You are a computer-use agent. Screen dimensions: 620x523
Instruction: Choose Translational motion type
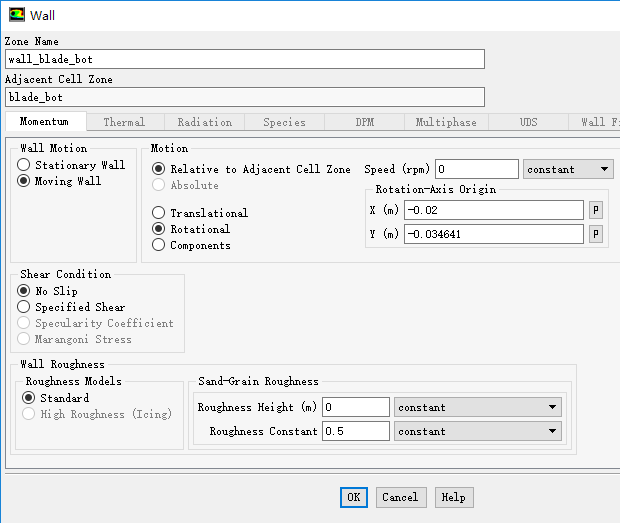(x=158, y=213)
